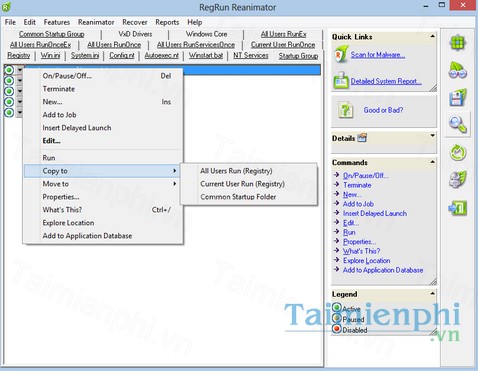This screenshot has width=478, height=371.
Task: Switch to the VxD Drivers tab
Action: click(135, 34)
